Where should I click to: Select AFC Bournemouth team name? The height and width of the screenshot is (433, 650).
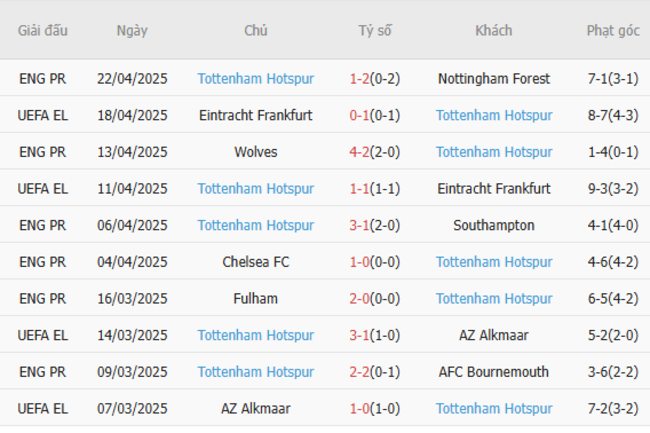point(494,372)
